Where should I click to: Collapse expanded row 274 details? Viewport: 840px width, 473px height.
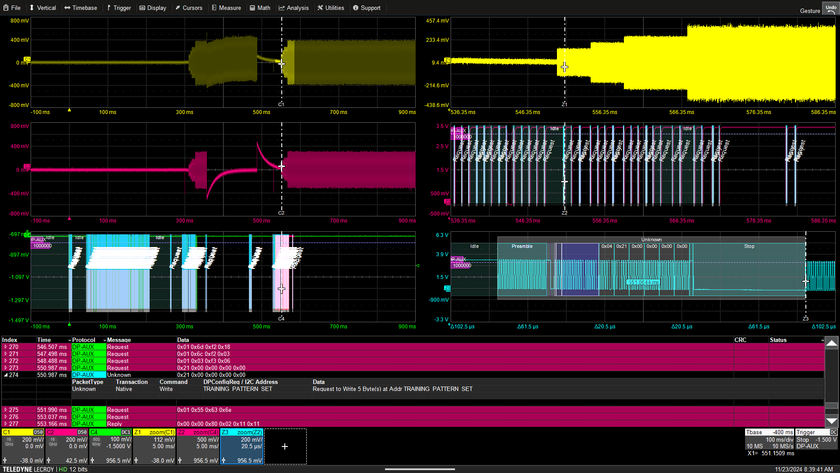pyautogui.click(x=5, y=374)
